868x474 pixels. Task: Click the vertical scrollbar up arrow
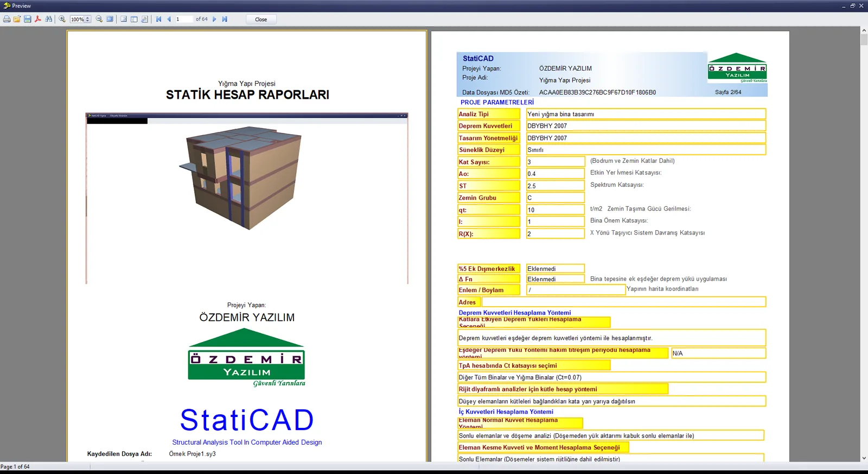click(864, 30)
